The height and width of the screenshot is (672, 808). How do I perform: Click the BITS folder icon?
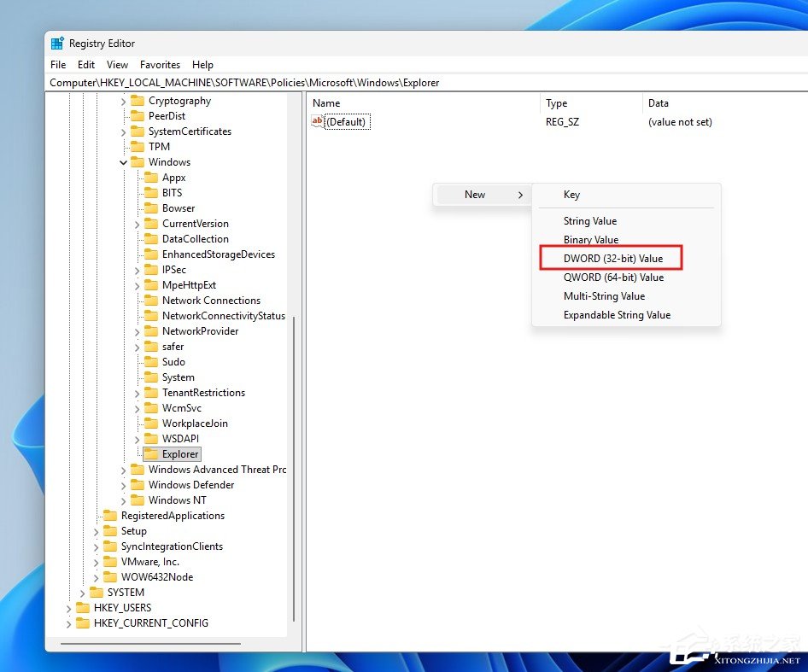click(x=151, y=193)
